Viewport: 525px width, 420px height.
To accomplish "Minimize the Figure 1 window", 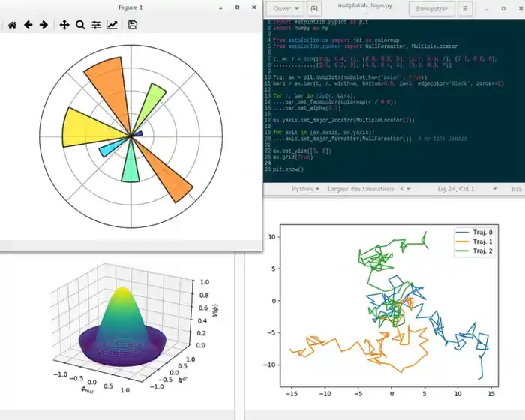I will 220,8.
